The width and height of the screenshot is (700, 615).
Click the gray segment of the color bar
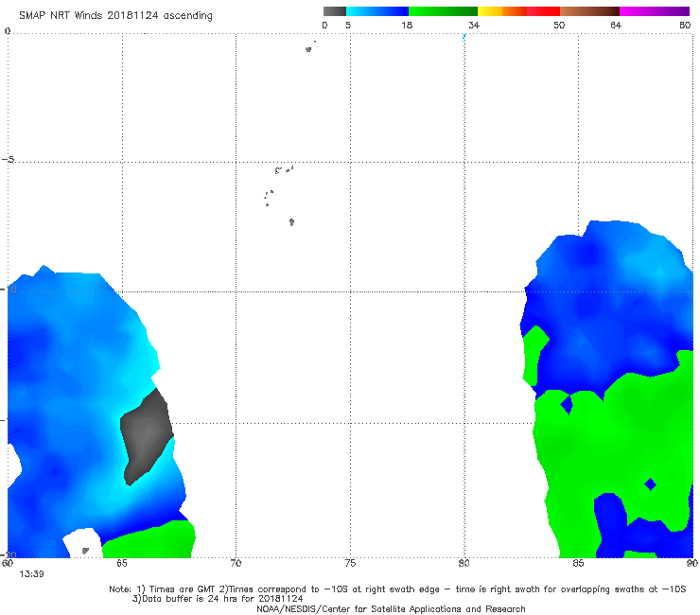click(335, 11)
